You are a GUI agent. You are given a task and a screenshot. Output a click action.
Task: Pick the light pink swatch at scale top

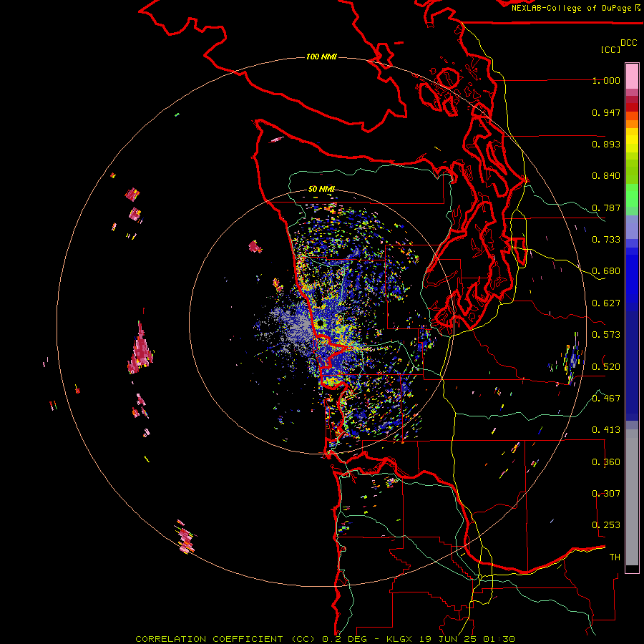[632, 76]
